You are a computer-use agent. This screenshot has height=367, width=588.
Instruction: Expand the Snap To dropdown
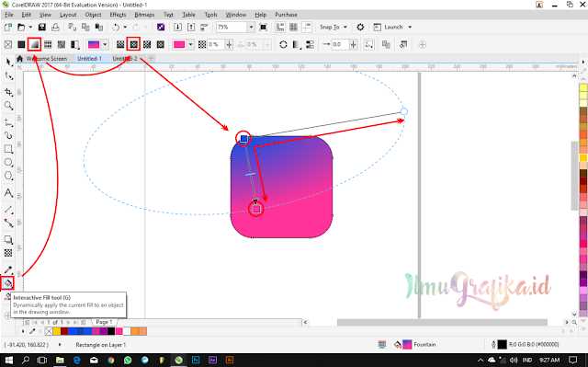pyautogui.click(x=345, y=27)
